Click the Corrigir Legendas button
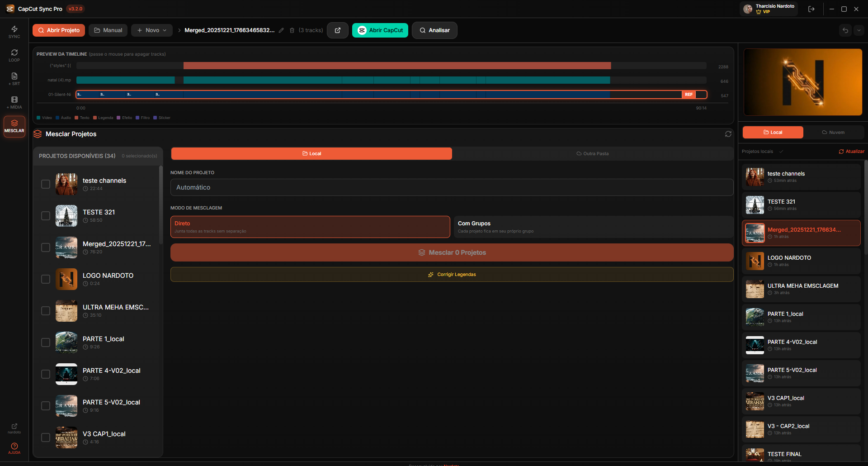Viewport: 868px width, 466px height. click(452, 274)
